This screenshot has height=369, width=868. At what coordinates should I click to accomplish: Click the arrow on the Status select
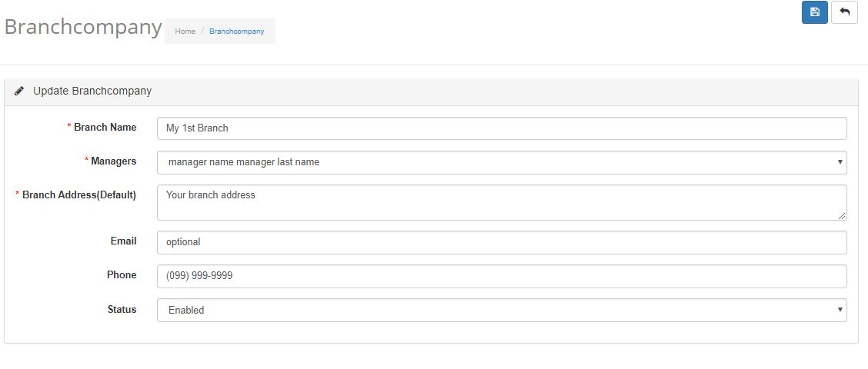pos(840,310)
